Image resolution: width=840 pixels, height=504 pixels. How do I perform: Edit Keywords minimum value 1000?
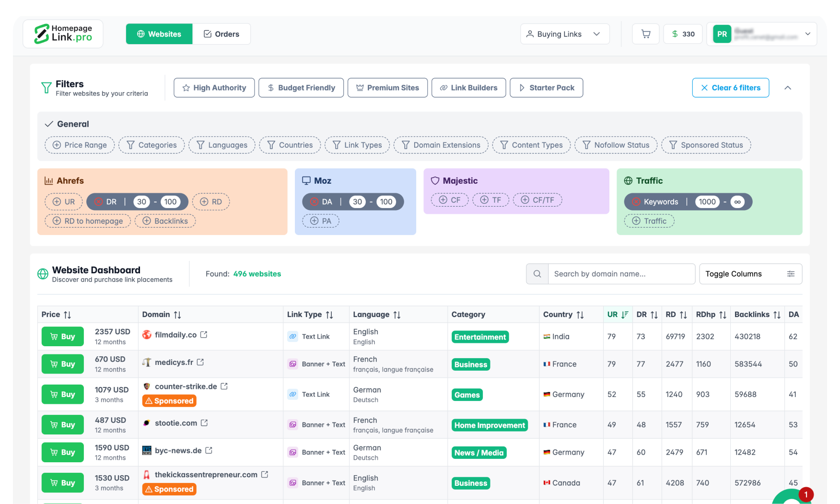[707, 202]
